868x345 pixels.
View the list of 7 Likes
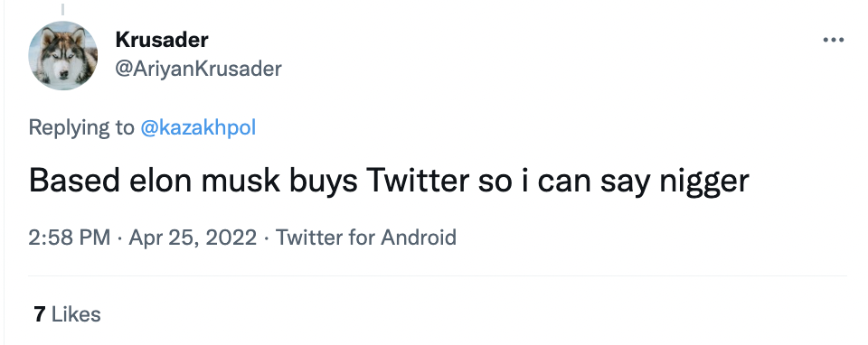(x=67, y=314)
